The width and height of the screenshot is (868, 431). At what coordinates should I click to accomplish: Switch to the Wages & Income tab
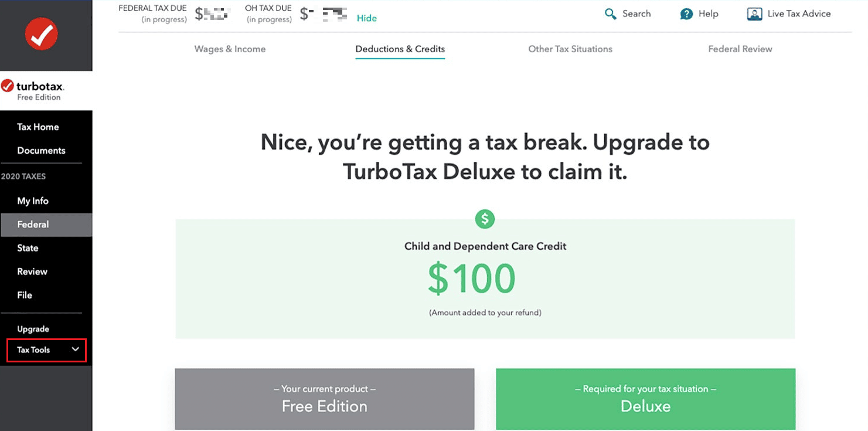pyautogui.click(x=230, y=49)
